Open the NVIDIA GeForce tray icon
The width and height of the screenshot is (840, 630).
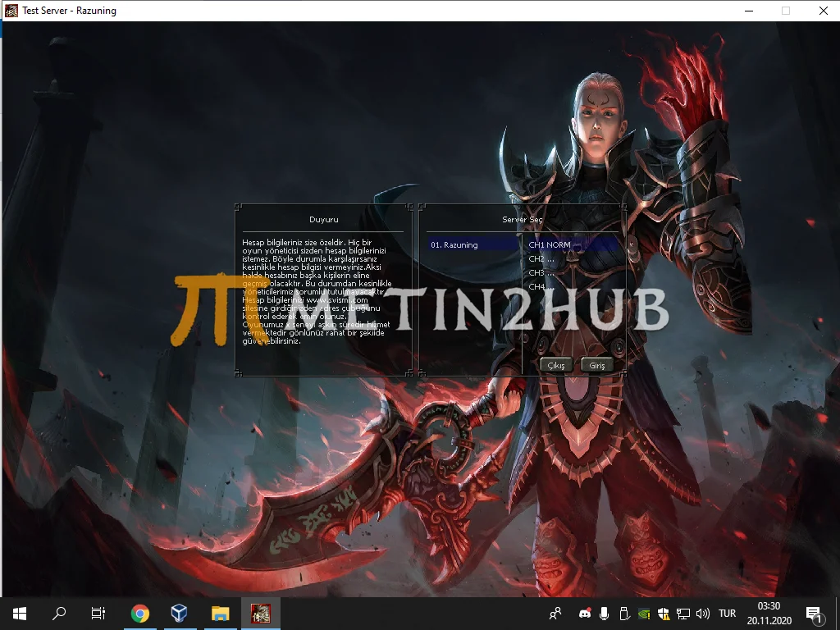644,613
